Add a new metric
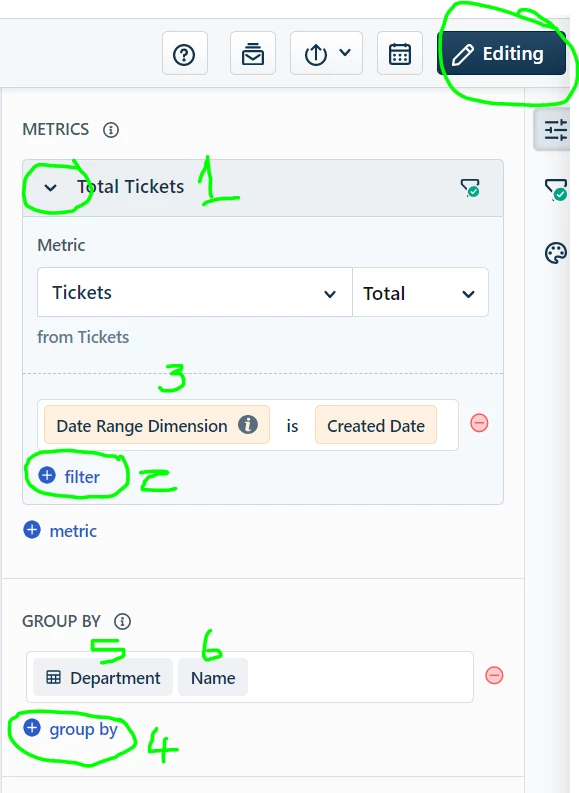579x793 pixels. pos(60,531)
